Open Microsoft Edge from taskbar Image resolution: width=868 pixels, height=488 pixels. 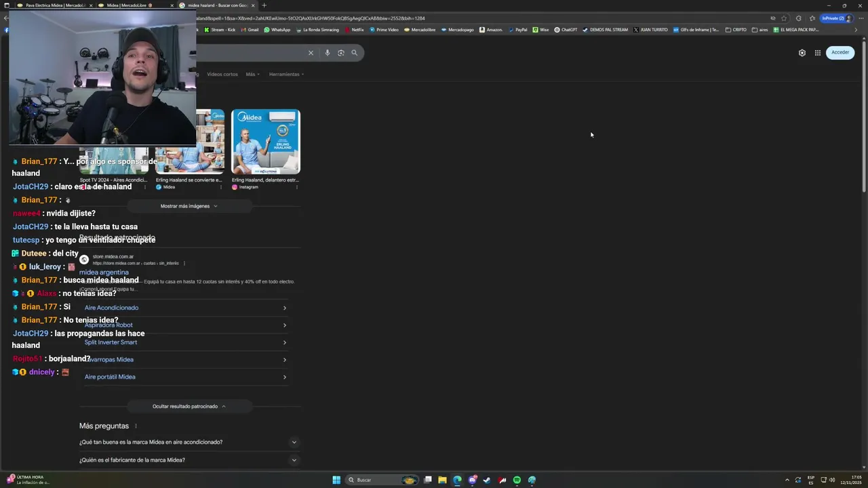(x=457, y=480)
